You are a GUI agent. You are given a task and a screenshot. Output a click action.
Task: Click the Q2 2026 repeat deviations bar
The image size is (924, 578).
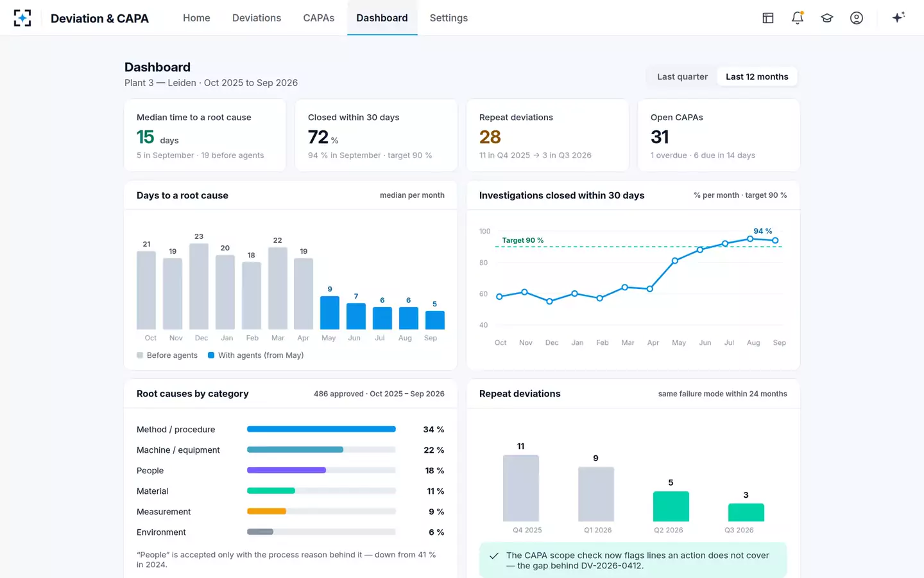tap(671, 507)
